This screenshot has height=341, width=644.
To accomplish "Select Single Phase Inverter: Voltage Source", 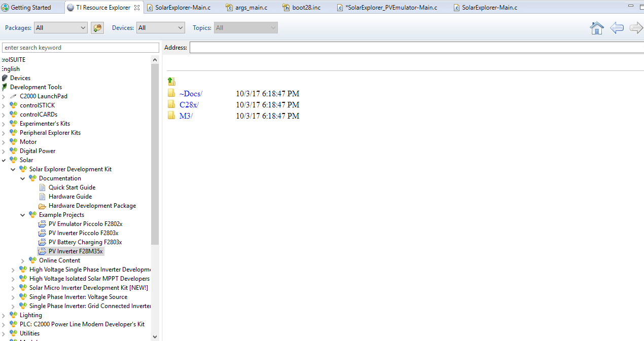I will 78,297.
